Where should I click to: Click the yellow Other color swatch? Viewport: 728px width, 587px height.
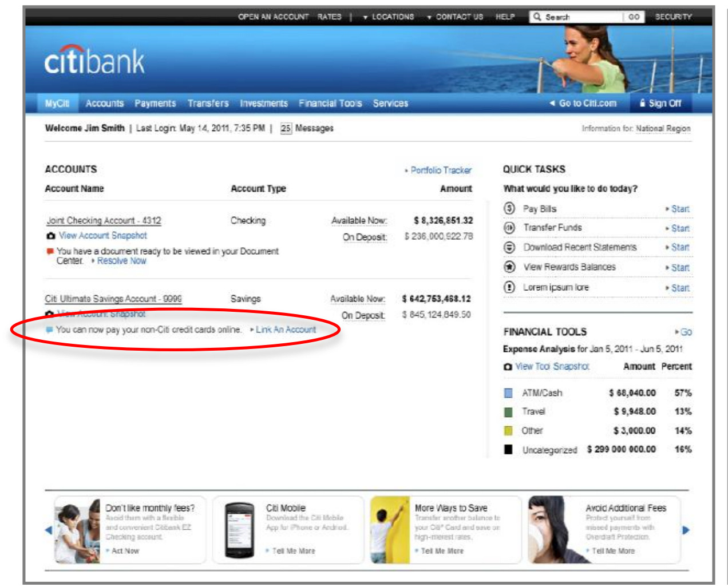(508, 431)
